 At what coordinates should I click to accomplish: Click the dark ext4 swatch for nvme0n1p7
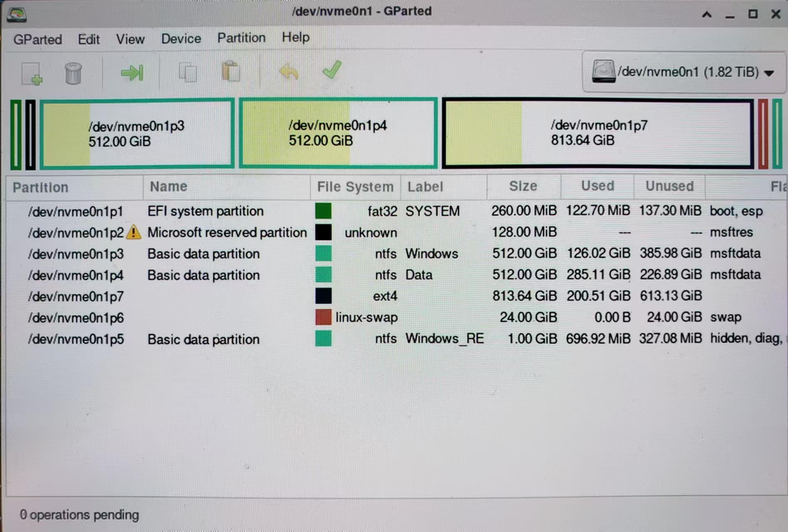point(323,296)
